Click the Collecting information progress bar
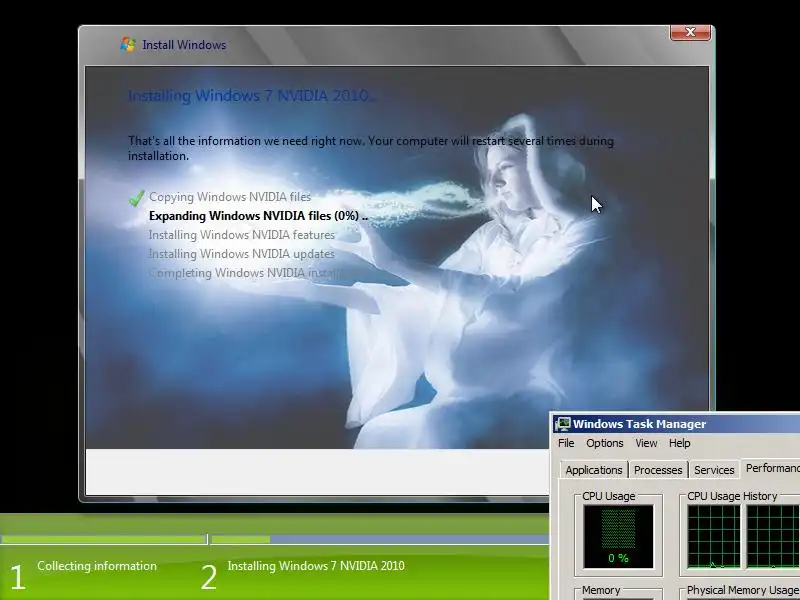Viewport: 800px width, 600px height. pos(104,539)
